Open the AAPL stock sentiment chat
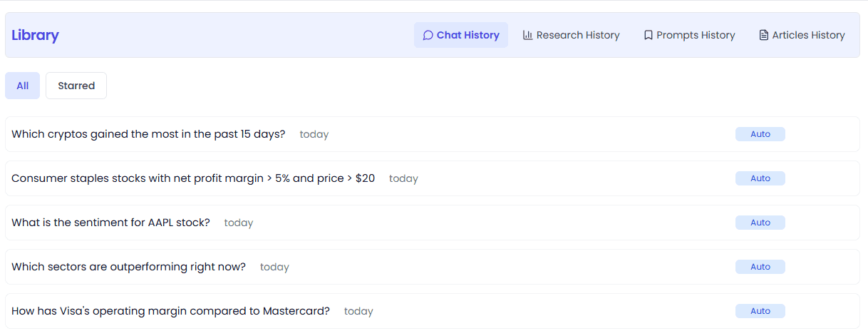868x336 pixels. [x=433, y=223]
